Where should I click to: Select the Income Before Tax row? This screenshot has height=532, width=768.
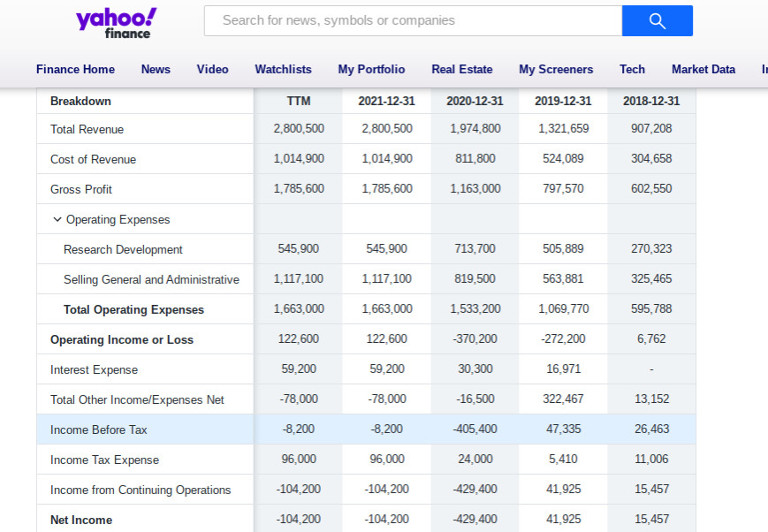tap(367, 429)
